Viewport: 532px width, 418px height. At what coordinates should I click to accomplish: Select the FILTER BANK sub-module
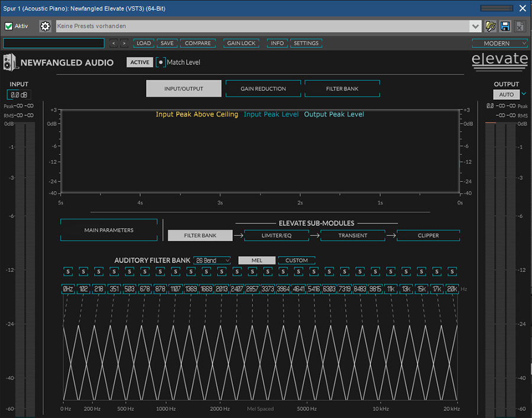click(200, 235)
